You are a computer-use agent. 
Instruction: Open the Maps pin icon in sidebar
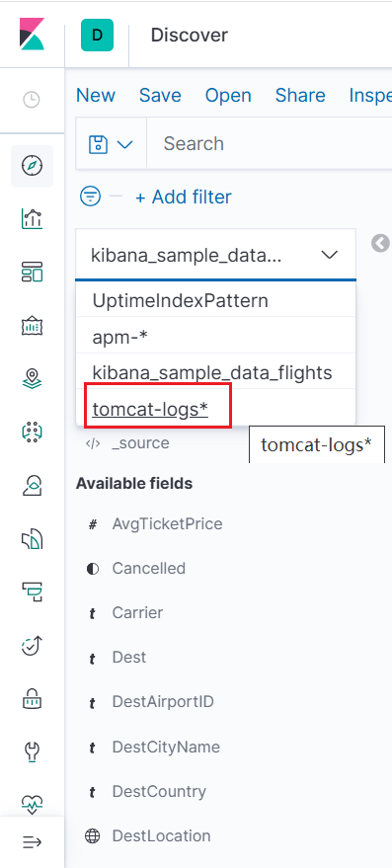[33, 379]
